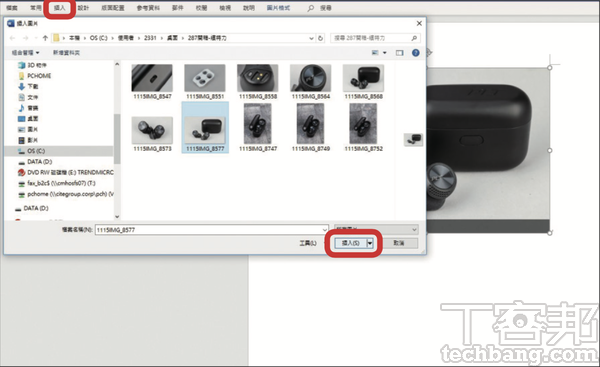The width and height of the screenshot is (600, 367).
Task: Expand the view options dropdown arrow
Action: pyautogui.click(x=385, y=53)
